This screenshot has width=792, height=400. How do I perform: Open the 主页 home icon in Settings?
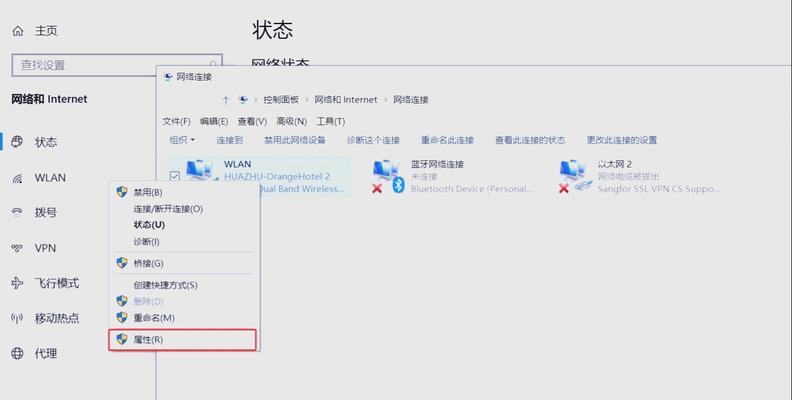18,31
